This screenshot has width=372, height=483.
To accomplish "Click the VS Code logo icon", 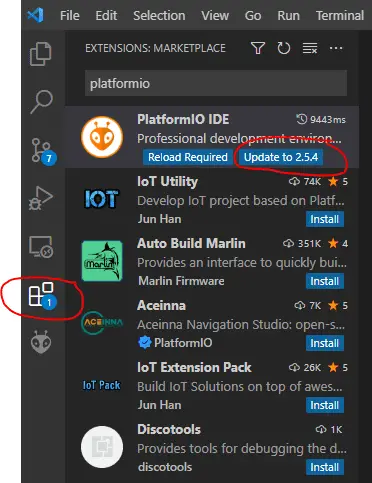I will click(x=36, y=15).
